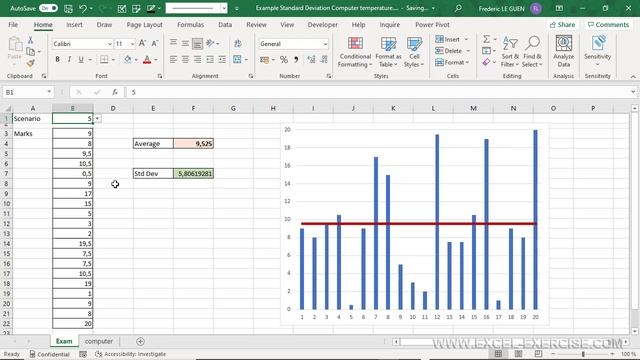Switch to the Developer tab

[322, 24]
